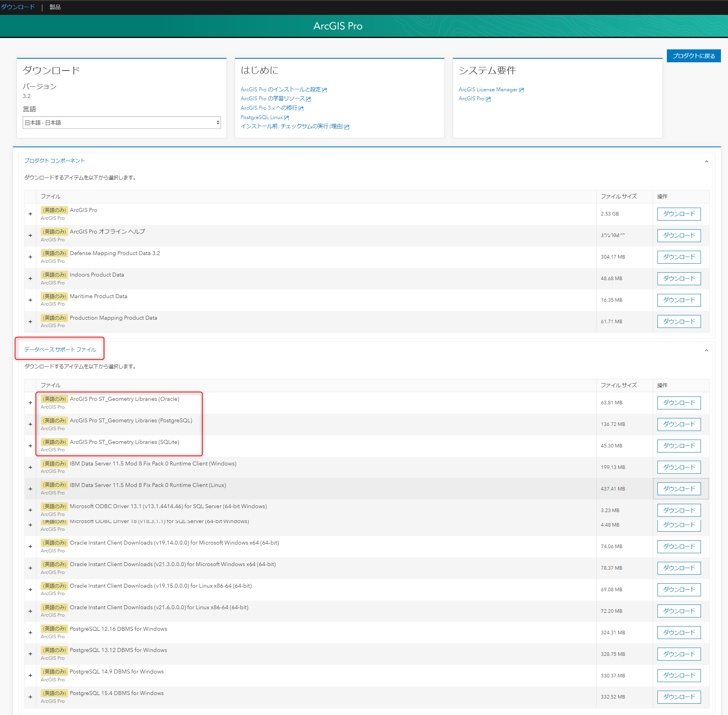Download PostgreSQL 12.16 DBMS for Windows
The image size is (728, 715).
click(x=679, y=633)
